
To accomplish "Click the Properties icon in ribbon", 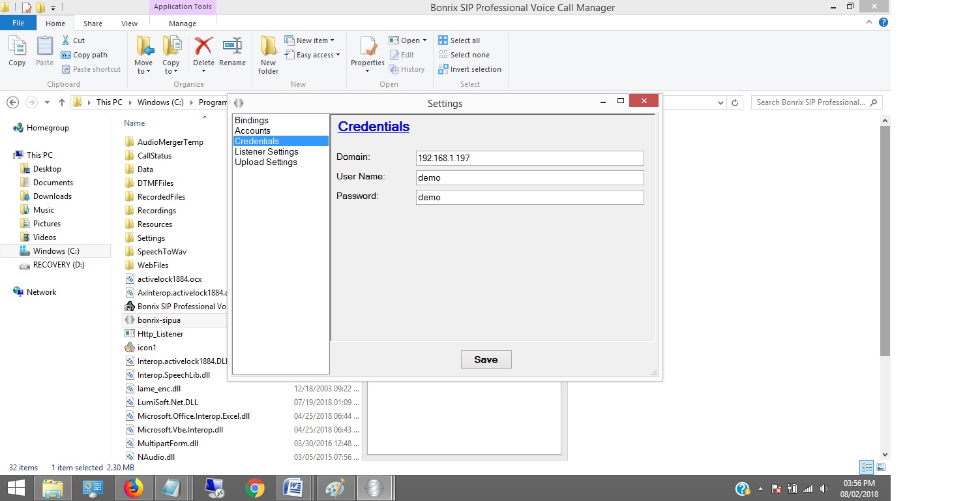I will (x=368, y=47).
